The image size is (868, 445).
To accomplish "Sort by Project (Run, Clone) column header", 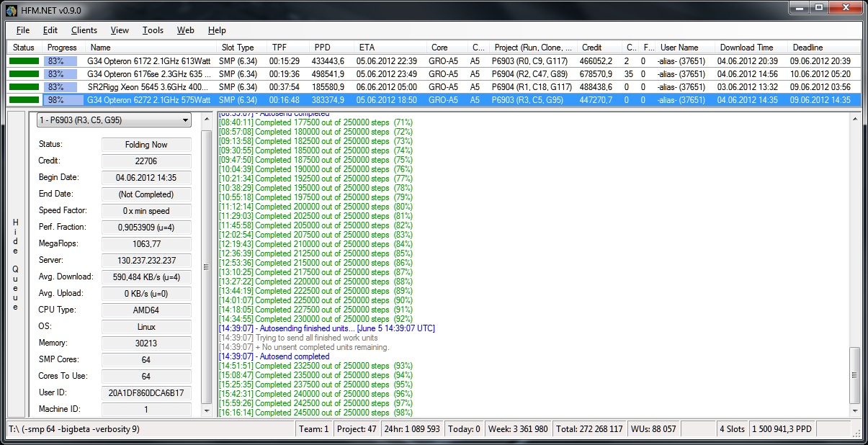I will pos(532,48).
